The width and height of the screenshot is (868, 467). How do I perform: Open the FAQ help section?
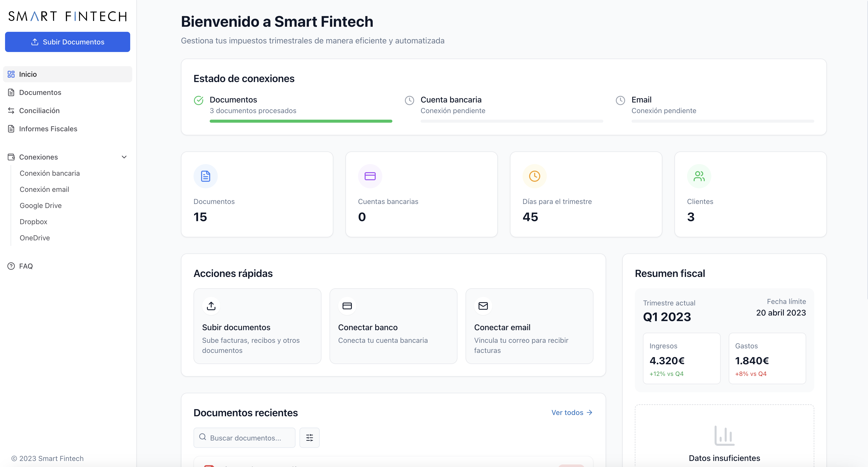25,266
